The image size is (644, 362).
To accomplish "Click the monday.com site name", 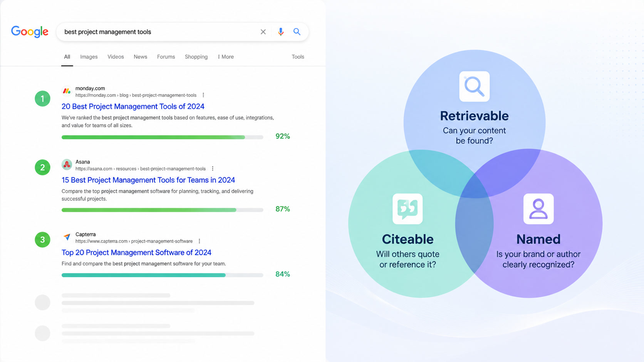I will coord(90,88).
